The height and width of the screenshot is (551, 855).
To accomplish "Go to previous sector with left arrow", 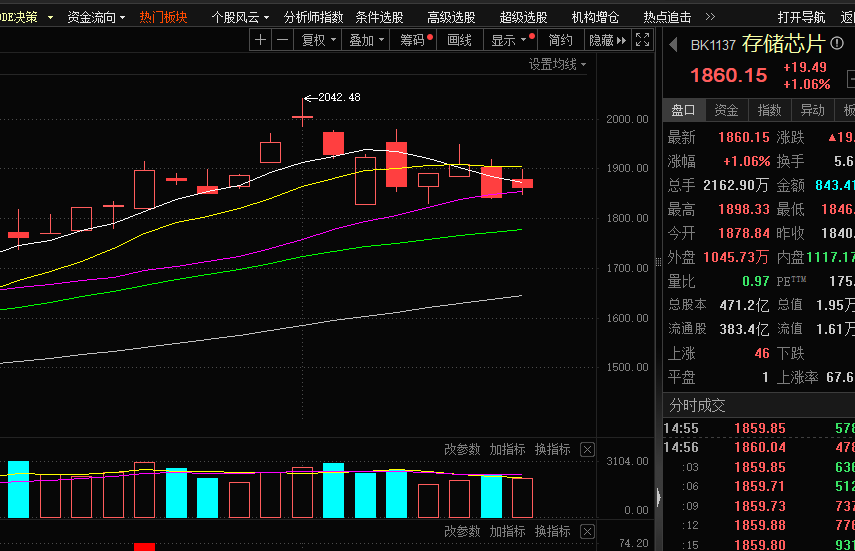I will [673, 45].
